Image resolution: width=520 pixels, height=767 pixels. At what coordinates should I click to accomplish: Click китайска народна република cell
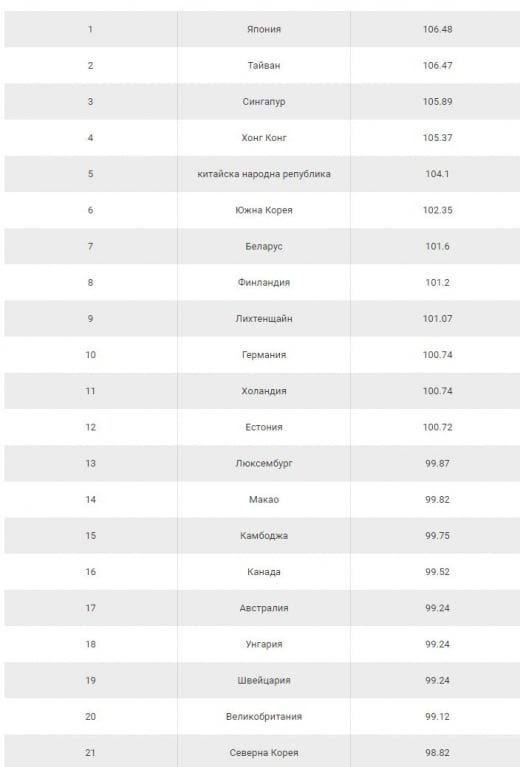[264, 174]
